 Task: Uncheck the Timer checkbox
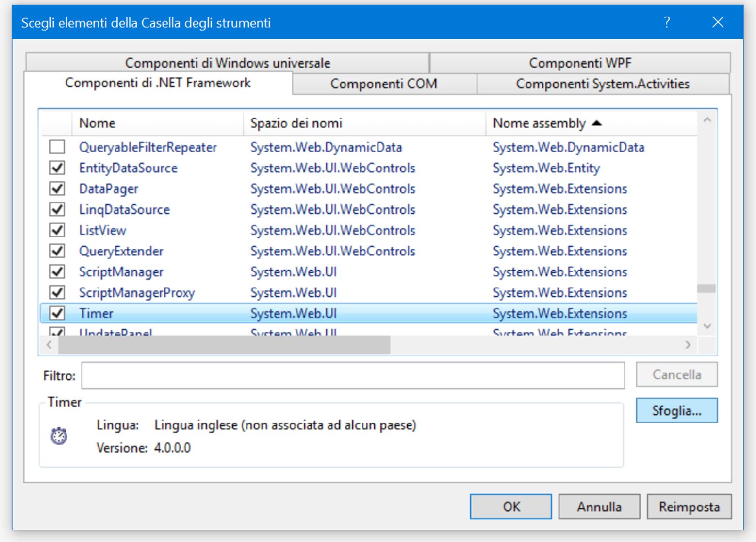pyautogui.click(x=57, y=313)
